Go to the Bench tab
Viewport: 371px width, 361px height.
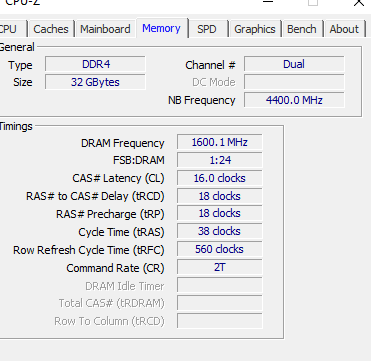point(302,29)
